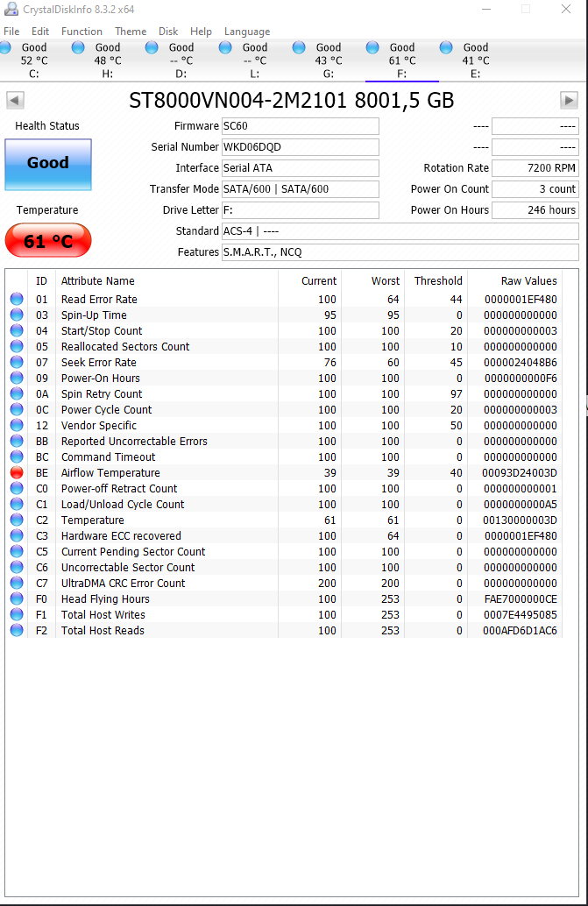Select the Uncorrectable Sector Count row
The width and height of the screenshot is (588, 906).
click(x=286, y=568)
